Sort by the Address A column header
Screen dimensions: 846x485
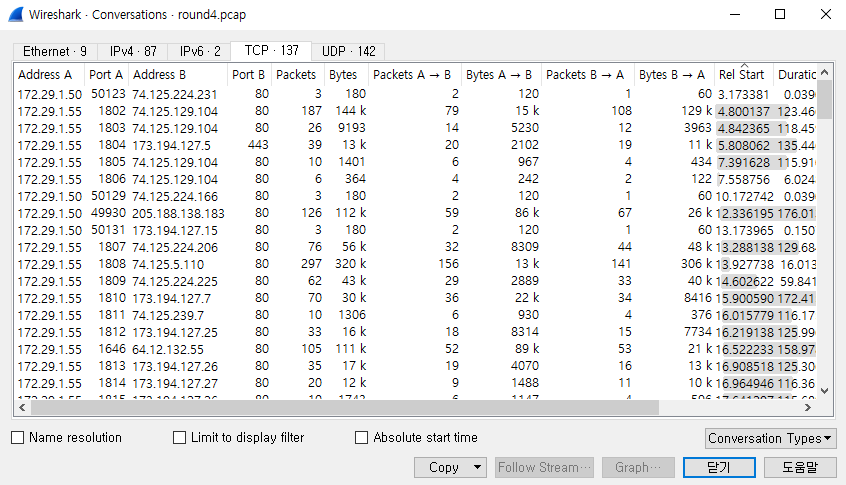click(x=49, y=74)
